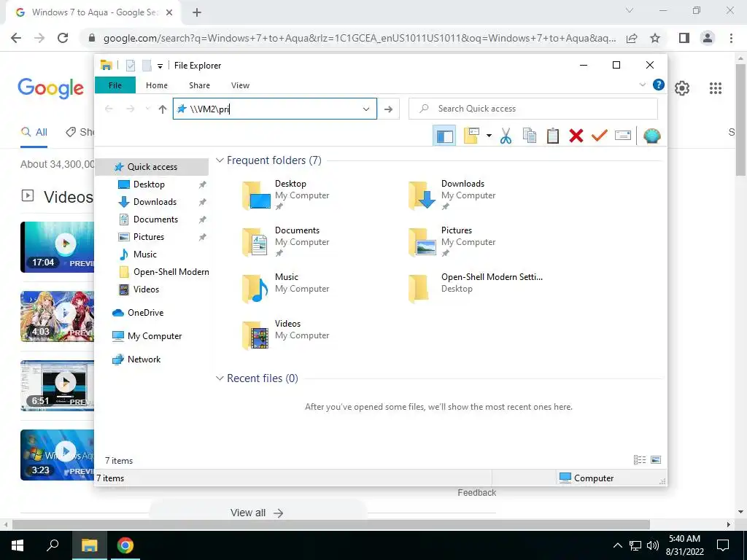Select My Computer in navigation pane
The width and height of the screenshot is (747, 560).
click(x=155, y=336)
